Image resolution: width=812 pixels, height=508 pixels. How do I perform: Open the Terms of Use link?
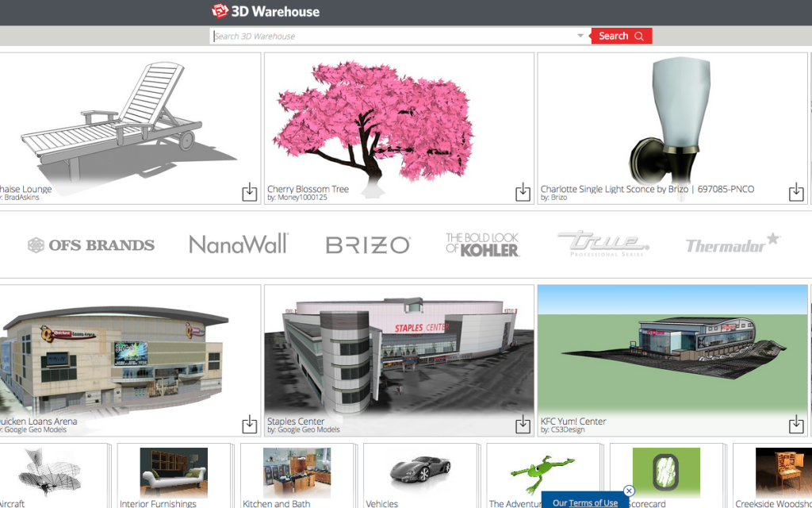coord(593,502)
